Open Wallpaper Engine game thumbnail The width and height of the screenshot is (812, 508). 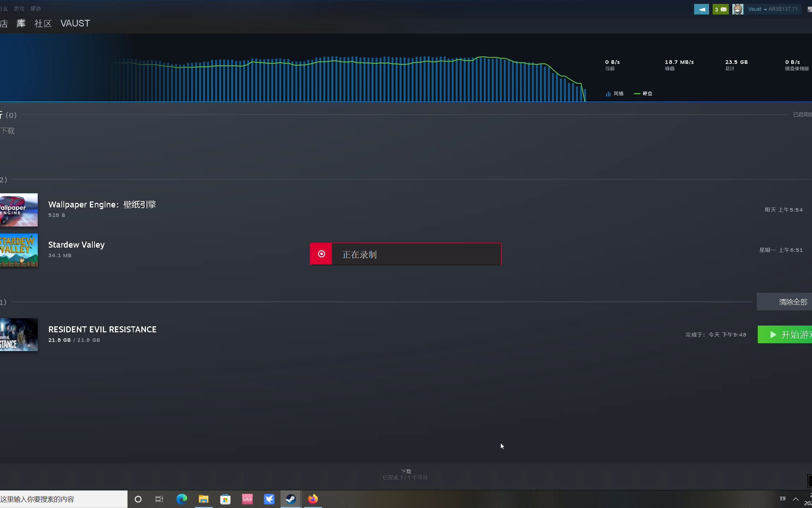[x=19, y=210]
